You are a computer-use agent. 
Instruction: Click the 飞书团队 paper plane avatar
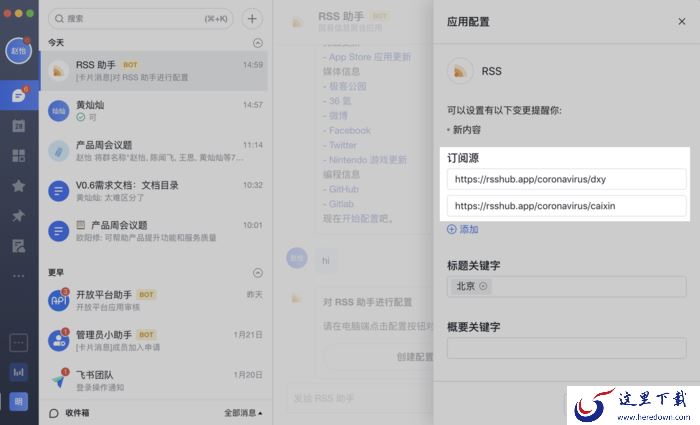coord(58,380)
